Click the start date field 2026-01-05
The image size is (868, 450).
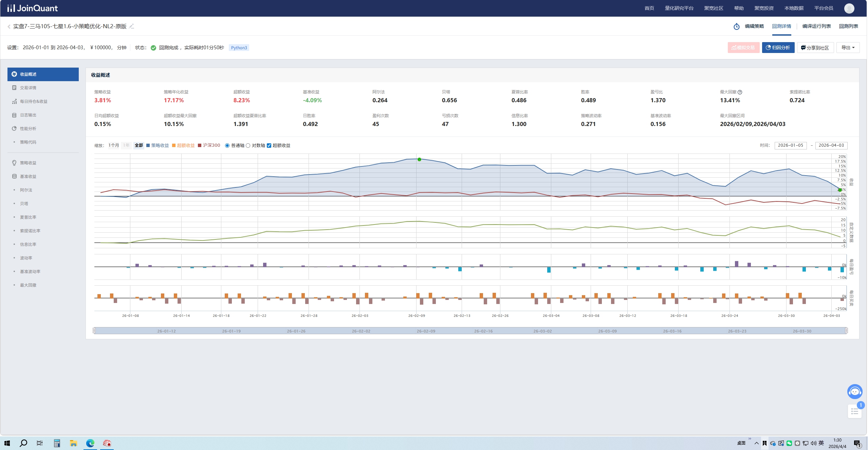[790, 145]
